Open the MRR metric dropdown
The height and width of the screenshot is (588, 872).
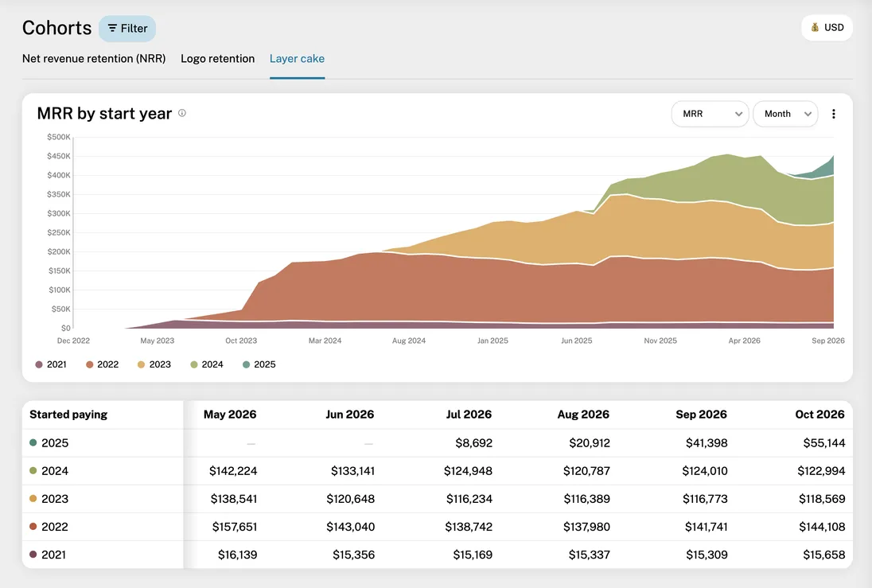710,114
